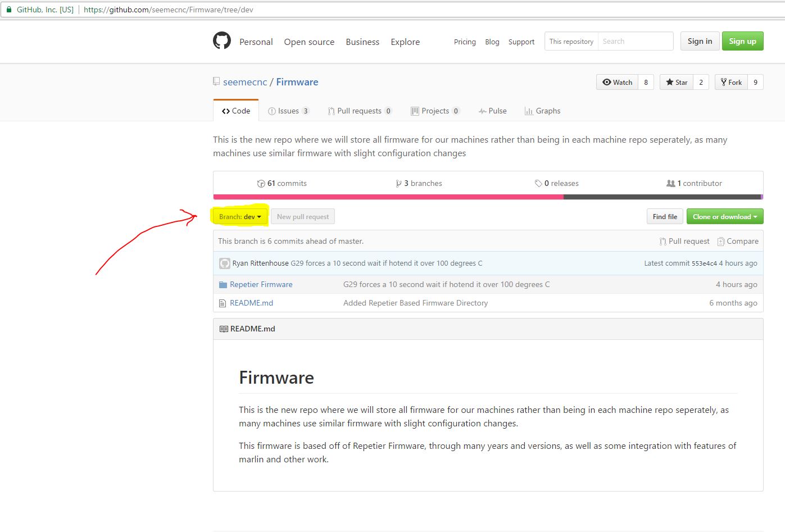Click the README.md file icon
The width and height of the screenshot is (785, 532).
[223, 303]
